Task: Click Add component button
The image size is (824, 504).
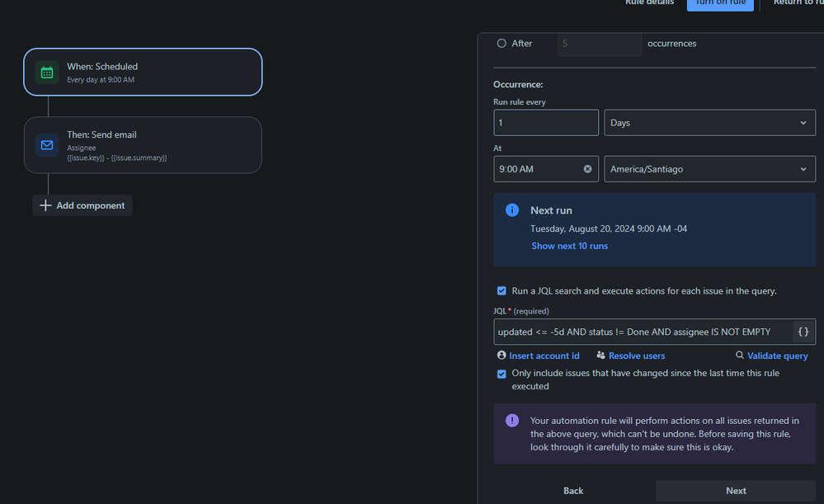Action: [82, 205]
